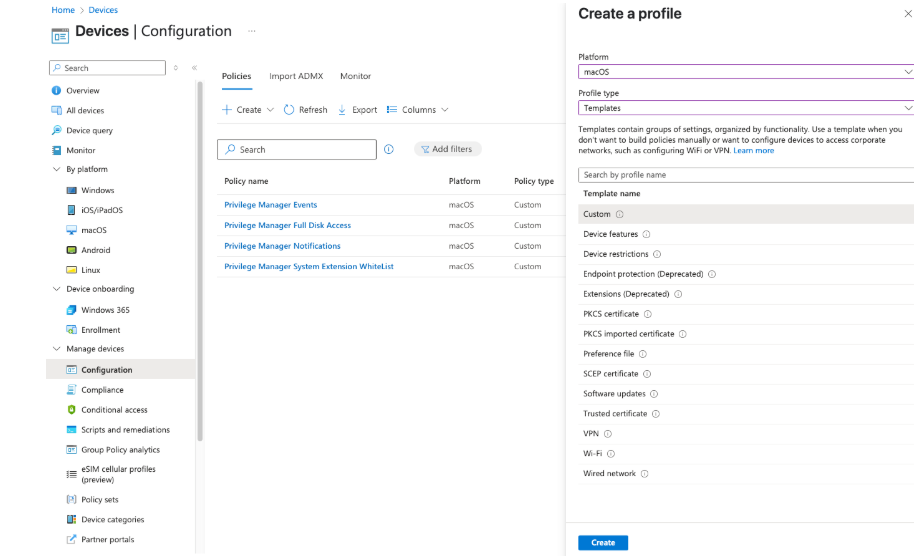Viewport: 921px width, 556px height.
Task: Collapse the By platform section
Action: [x=56, y=169]
